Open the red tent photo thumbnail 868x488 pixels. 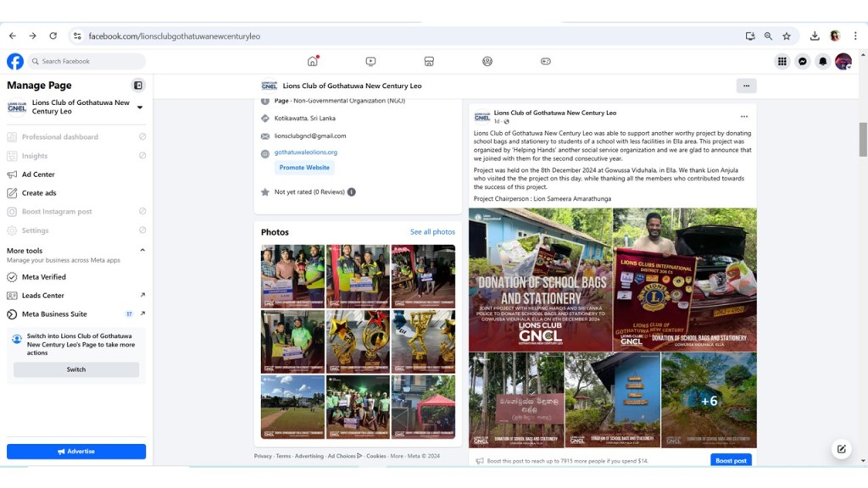click(x=424, y=407)
